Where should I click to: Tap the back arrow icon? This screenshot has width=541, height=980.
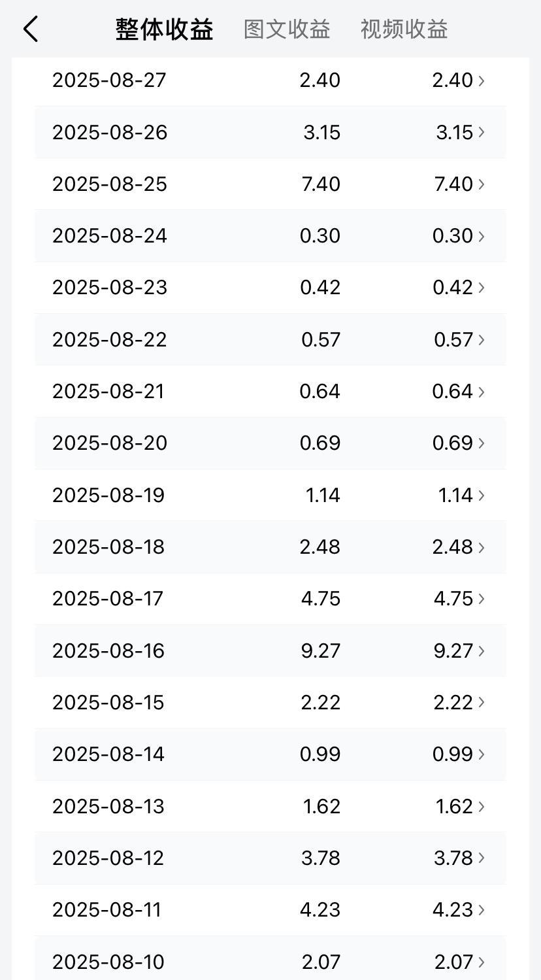tap(31, 29)
